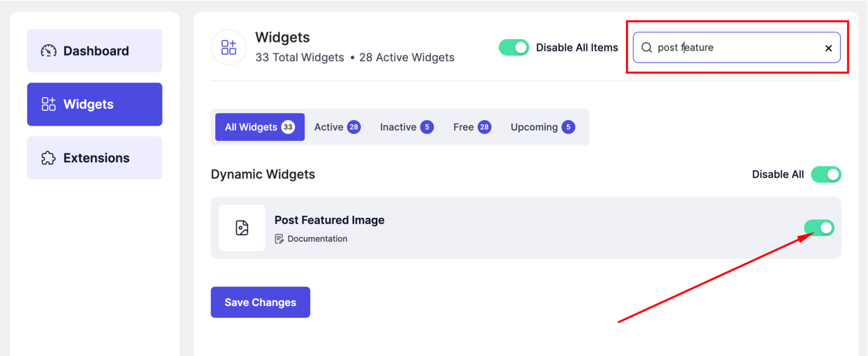
Task: Click the Extensions puzzle piece icon
Action: [49, 158]
